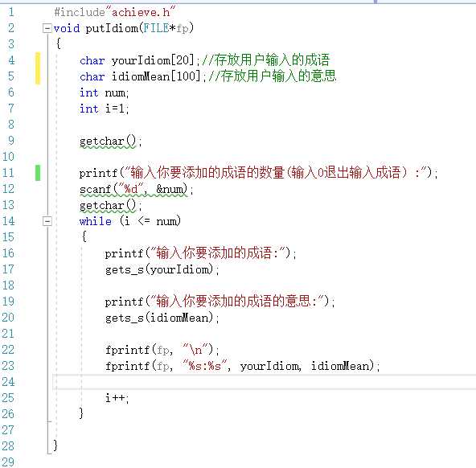Click the 'int num;' declaration
476x468 pixels.
pyautogui.click(x=105, y=92)
